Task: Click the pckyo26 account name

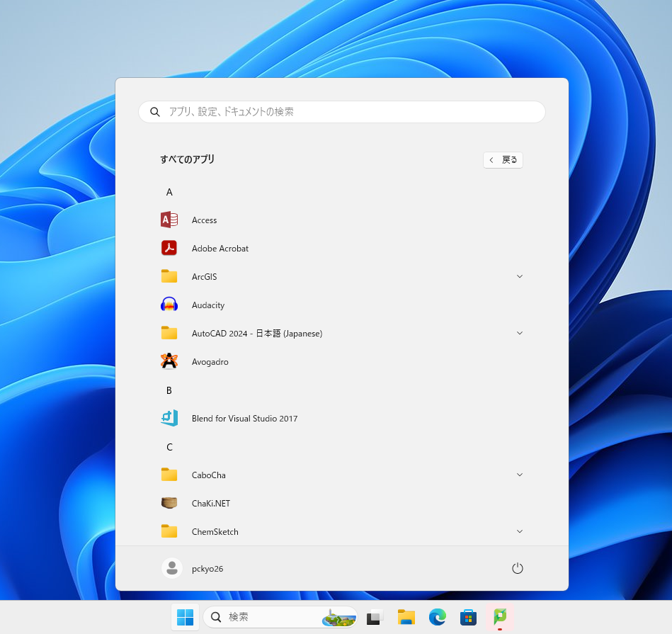Action: 207,569
